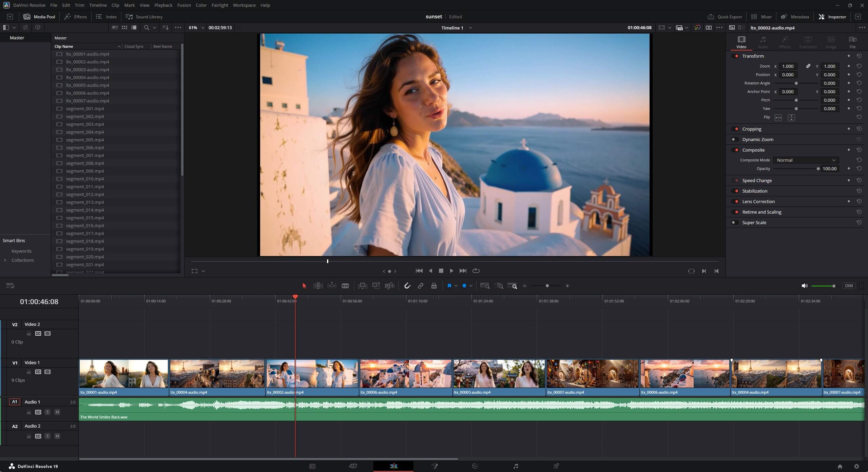Click the DIM audio button

[x=849, y=286]
